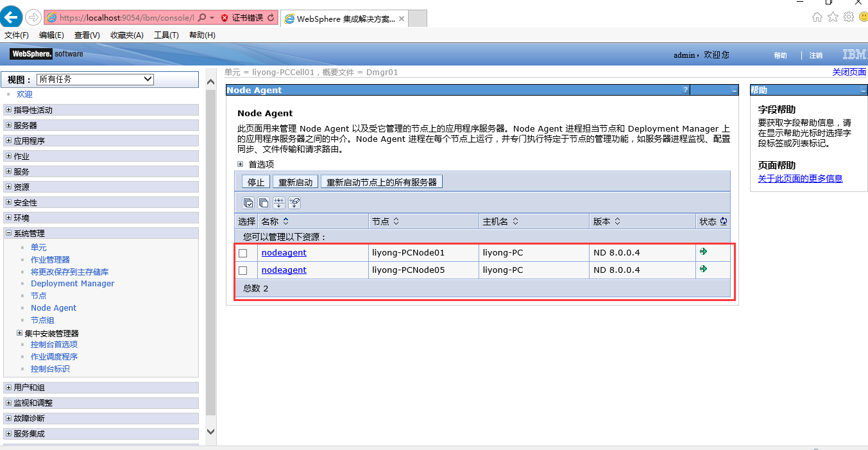Collapse the 系统管理 navigation section
The width and height of the screenshot is (868, 450).
pyautogui.click(x=9, y=233)
